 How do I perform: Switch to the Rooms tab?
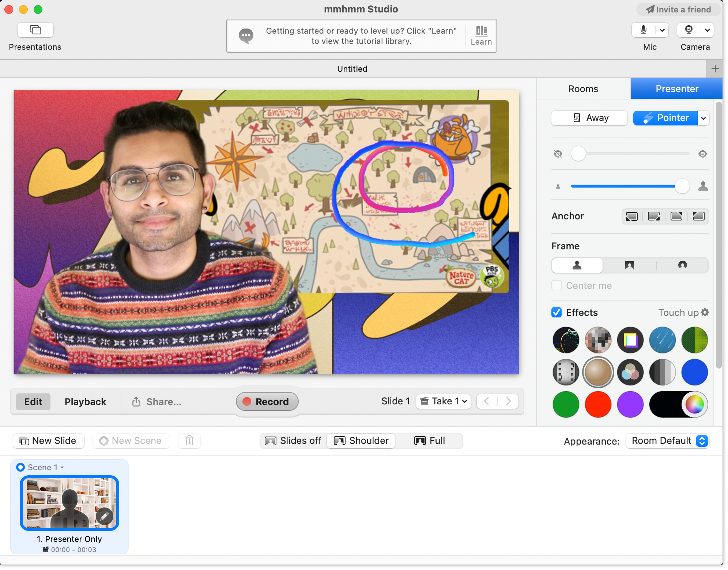pyautogui.click(x=583, y=89)
